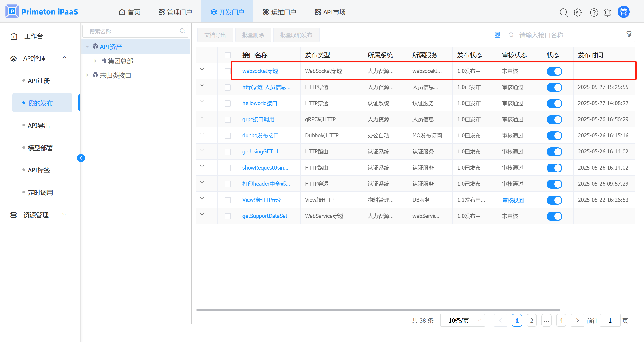
Task: Open the 10条/页 page size dropdown
Action: coord(462,320)
